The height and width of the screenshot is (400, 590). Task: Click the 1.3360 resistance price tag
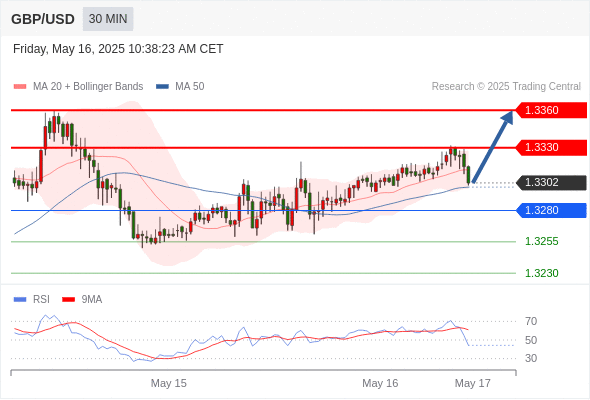(551, 110)
